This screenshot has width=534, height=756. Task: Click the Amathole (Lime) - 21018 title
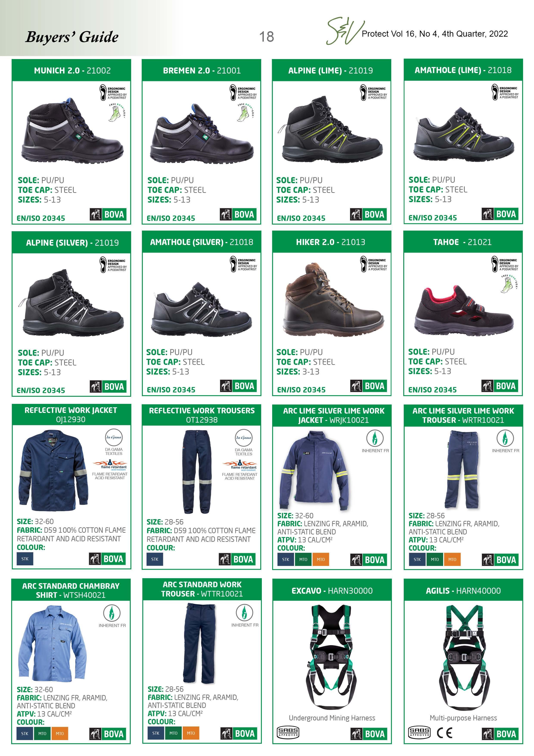click(463, 70)
